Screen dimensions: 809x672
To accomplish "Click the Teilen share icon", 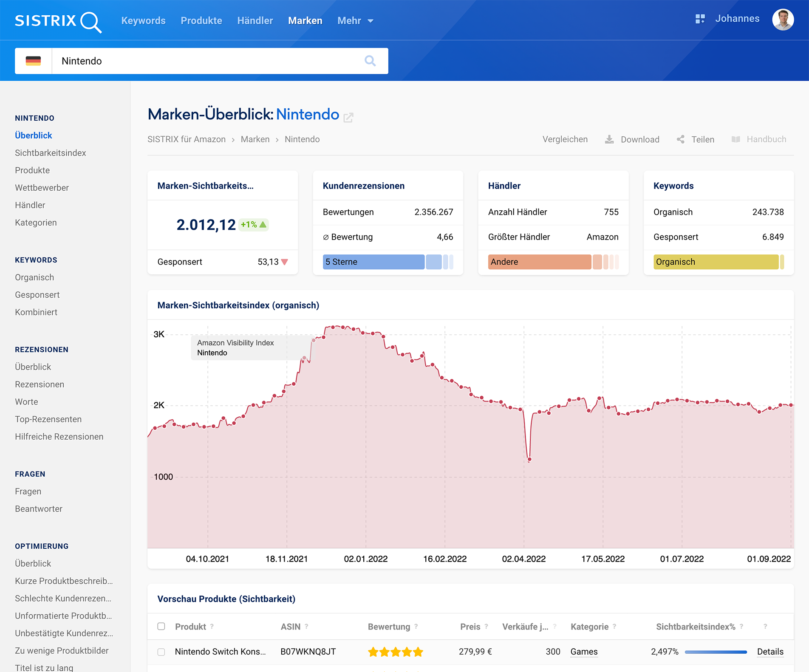I will pos(681,139).
